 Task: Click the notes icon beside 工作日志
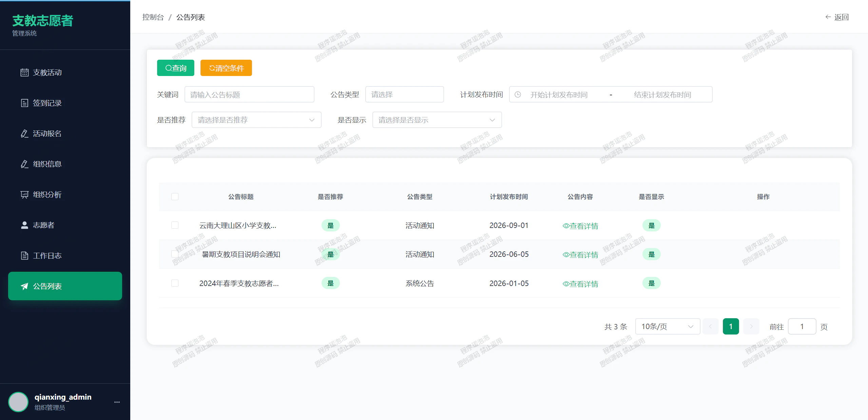[24, 256]
